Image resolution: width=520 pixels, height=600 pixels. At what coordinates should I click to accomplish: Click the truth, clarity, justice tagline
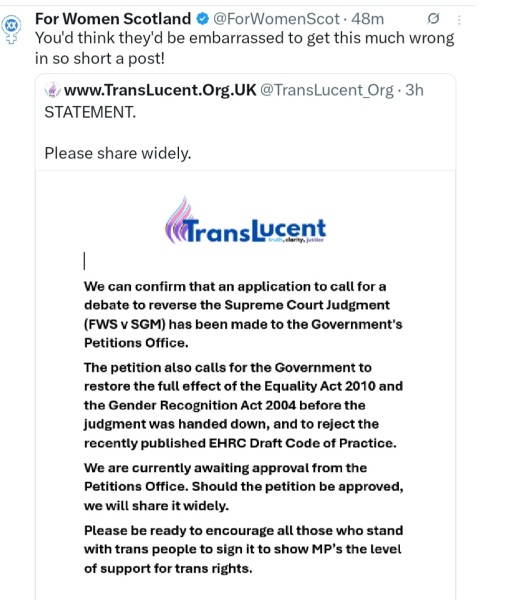(296, 240)
